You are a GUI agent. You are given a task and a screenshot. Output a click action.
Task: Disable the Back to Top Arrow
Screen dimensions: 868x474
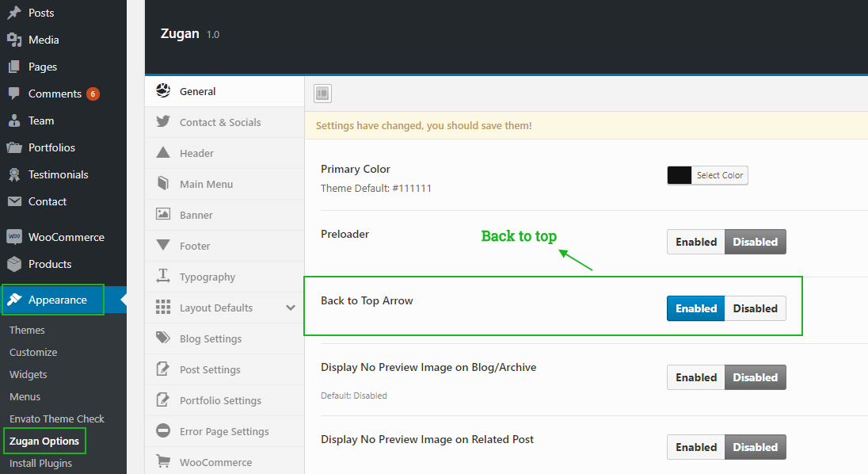click(x=755, y=308)
